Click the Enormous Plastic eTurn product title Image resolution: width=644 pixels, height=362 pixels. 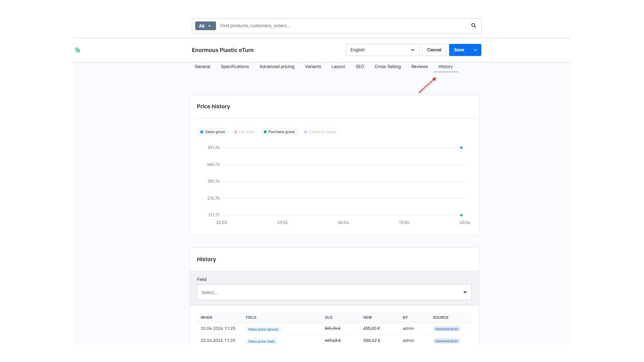tap(223, 50)
